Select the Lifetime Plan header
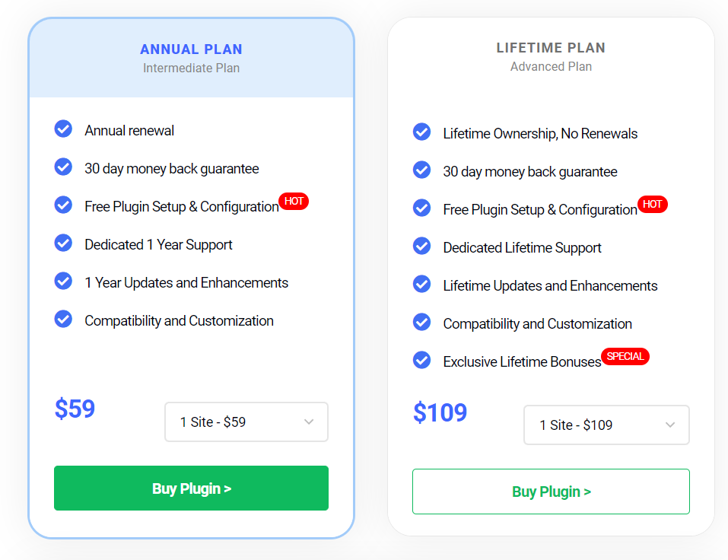 pyautogui.click(x=551, y=48)
